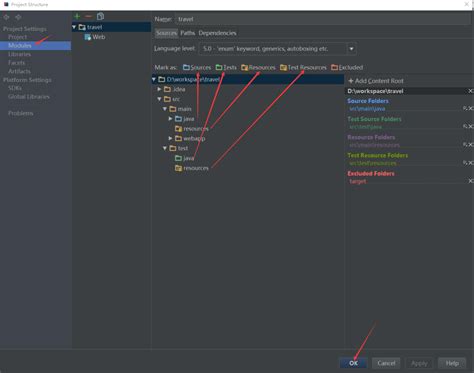Navigate back with the left arrow icon

point(6,17)
